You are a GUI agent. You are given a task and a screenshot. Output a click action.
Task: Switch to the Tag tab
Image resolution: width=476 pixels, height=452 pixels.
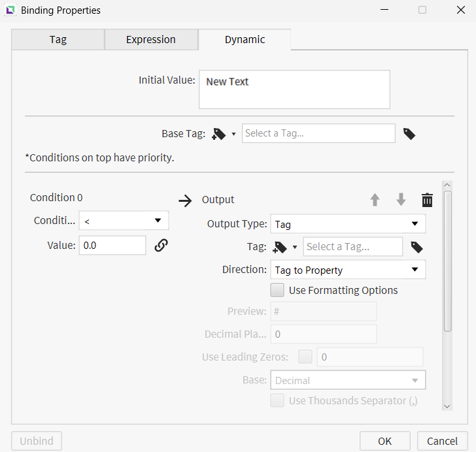[58, 40]
